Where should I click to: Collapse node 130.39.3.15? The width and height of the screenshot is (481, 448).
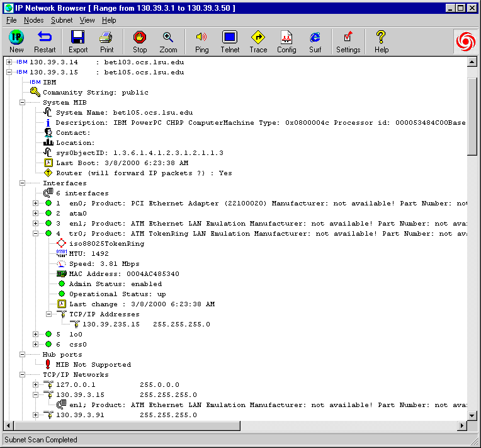pos(9,72)
